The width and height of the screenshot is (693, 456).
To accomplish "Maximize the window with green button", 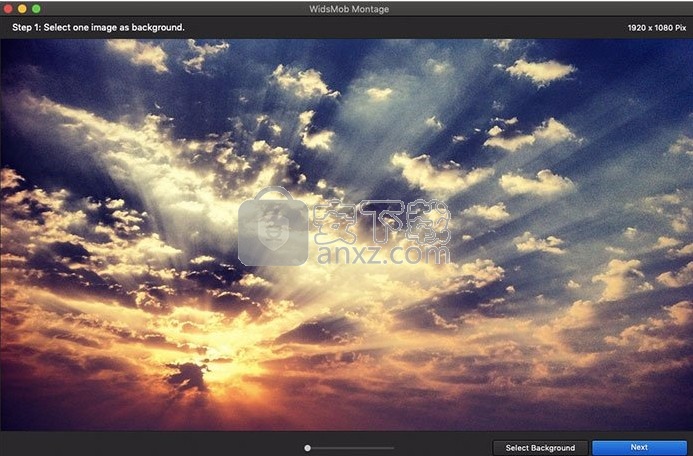I will pos(36,8).
